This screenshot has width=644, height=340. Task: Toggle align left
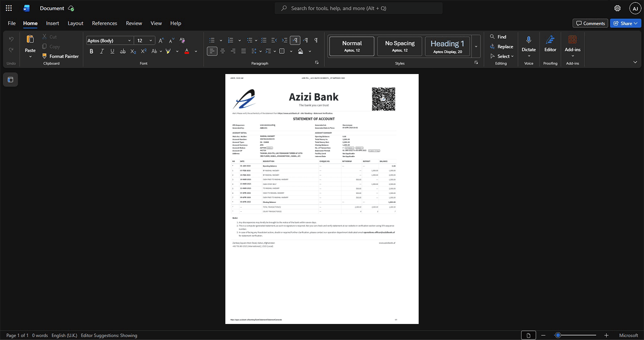212,51
